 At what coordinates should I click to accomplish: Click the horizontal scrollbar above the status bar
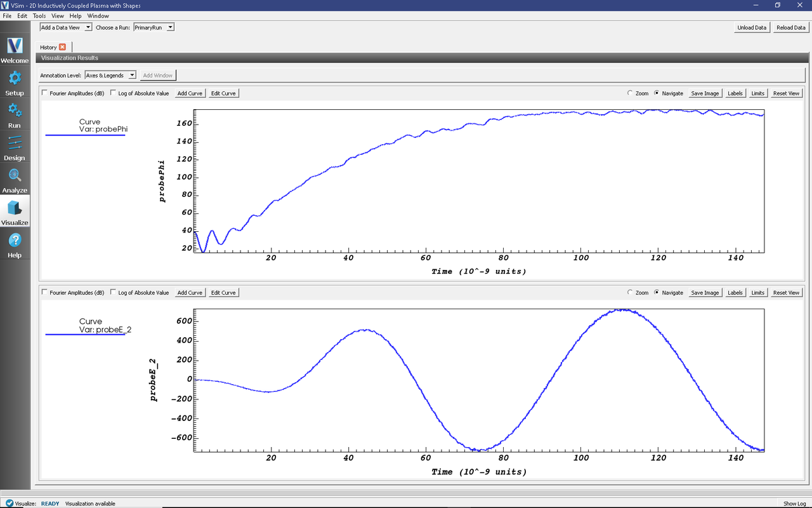tap(406, 492)
